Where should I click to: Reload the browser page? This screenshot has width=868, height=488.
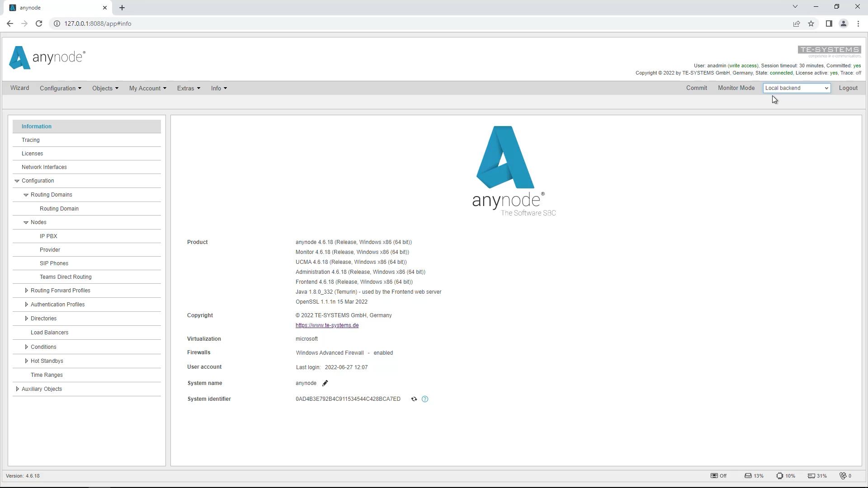pos(39,23)
